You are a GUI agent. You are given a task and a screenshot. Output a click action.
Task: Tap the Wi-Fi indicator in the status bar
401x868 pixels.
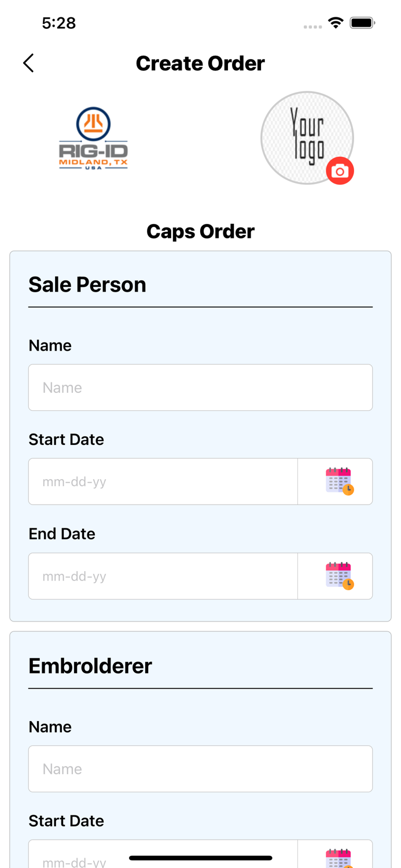(336, 23)
